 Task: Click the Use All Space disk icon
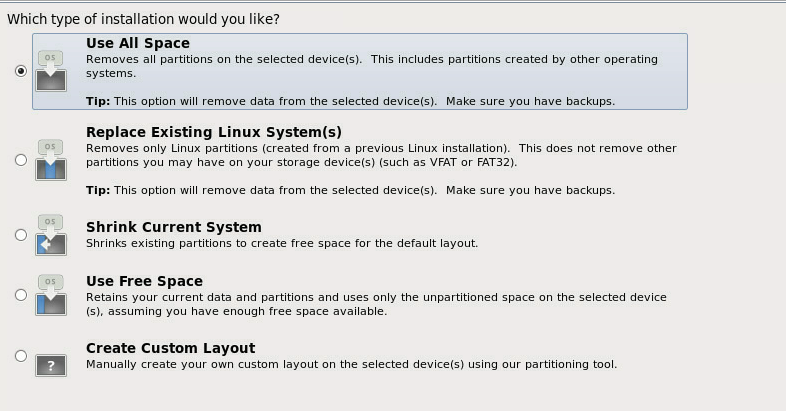(x=51, y=71)
